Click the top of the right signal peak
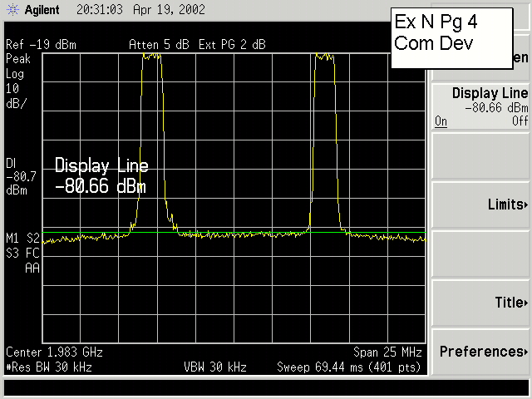The image size is (532, 399). click(324, 57)
